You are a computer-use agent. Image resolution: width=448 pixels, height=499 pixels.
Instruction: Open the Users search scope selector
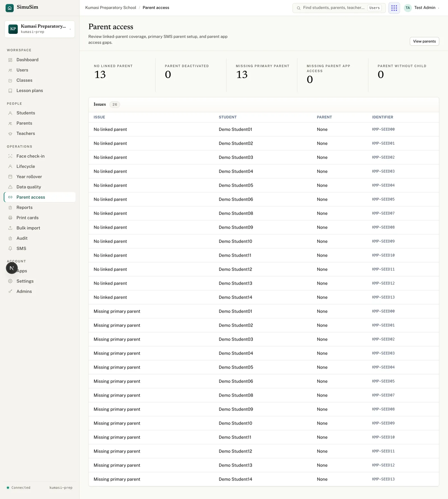point(374,8)
